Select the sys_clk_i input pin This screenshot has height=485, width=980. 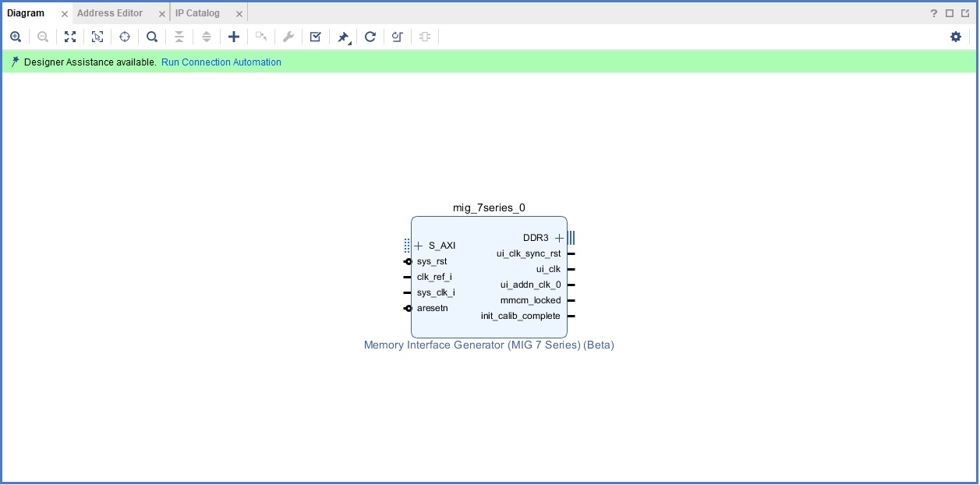436,292
